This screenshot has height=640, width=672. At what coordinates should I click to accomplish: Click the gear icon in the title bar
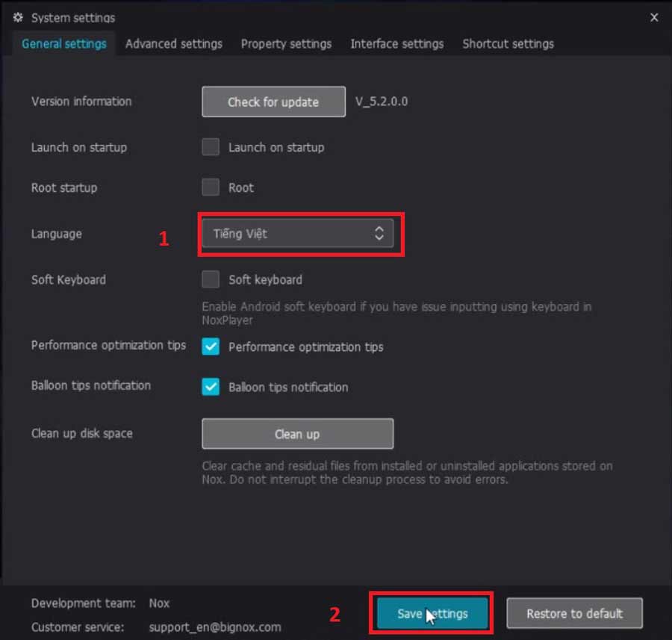[x=18, y=17]
